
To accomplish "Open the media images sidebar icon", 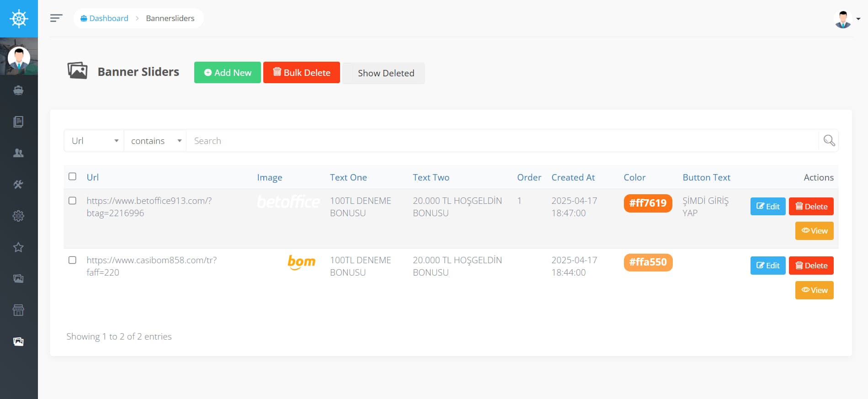I will (18, 279).
